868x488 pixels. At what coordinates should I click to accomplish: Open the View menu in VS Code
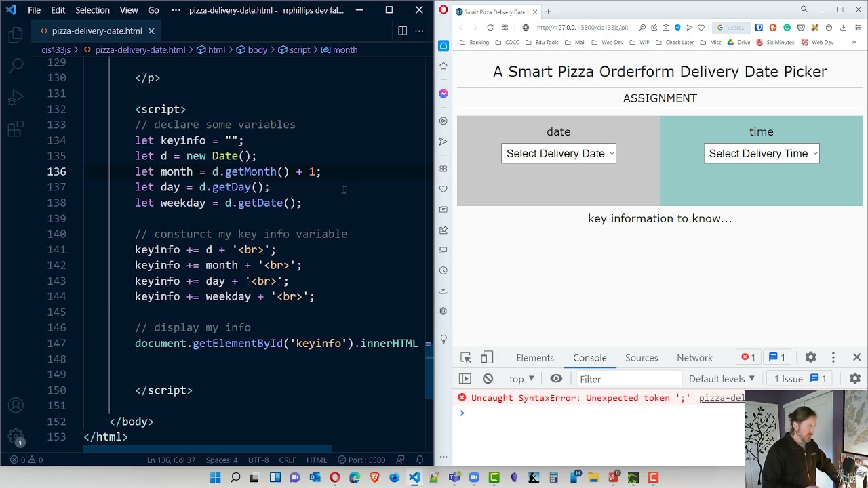[129, 10]
